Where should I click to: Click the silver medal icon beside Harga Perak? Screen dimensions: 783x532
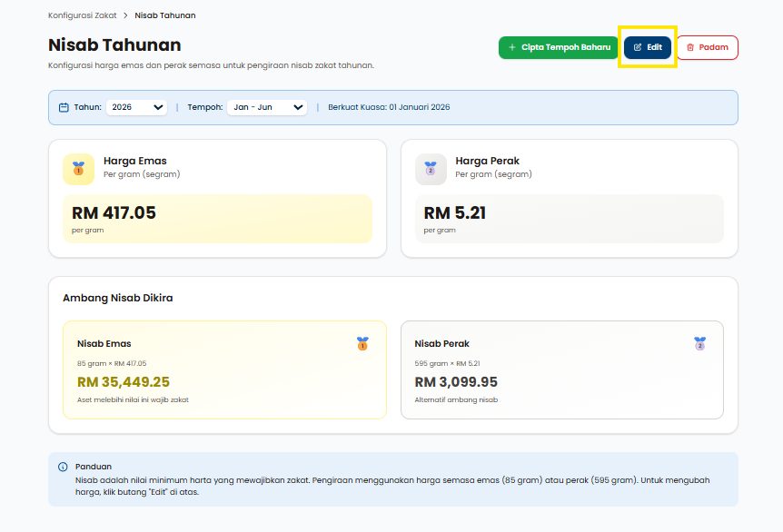coord(431,169)
